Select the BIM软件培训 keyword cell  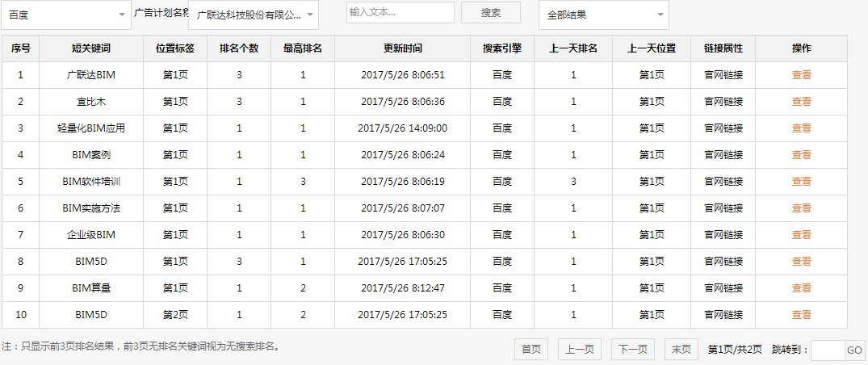[x=91, y=181]
